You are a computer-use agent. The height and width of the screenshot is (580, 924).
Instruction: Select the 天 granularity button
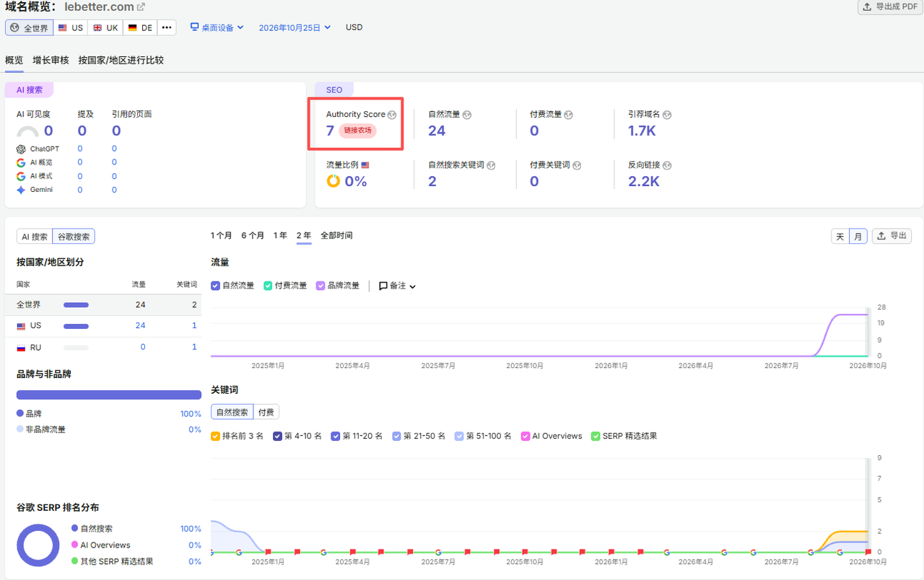coord(840,236)
